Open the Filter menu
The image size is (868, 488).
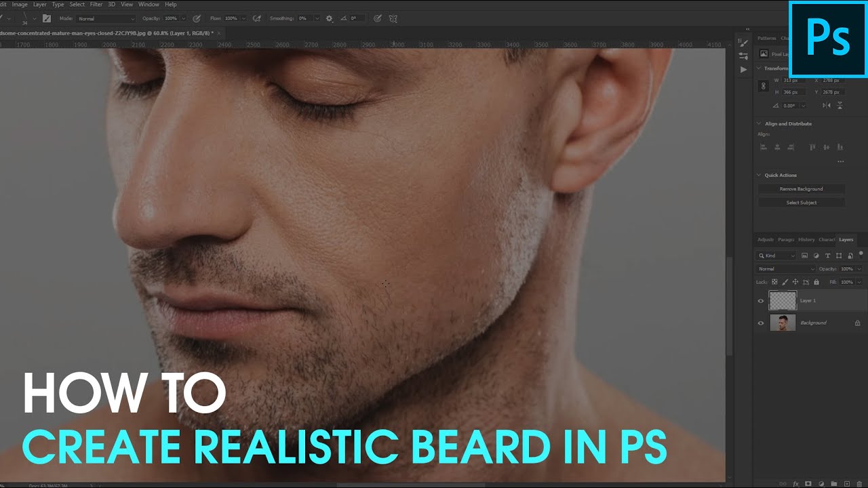pyautogui.click(x=96, y=4)
